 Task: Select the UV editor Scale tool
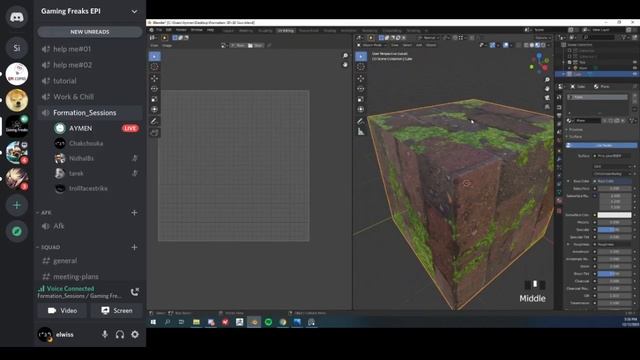click(x=154, y=99)
